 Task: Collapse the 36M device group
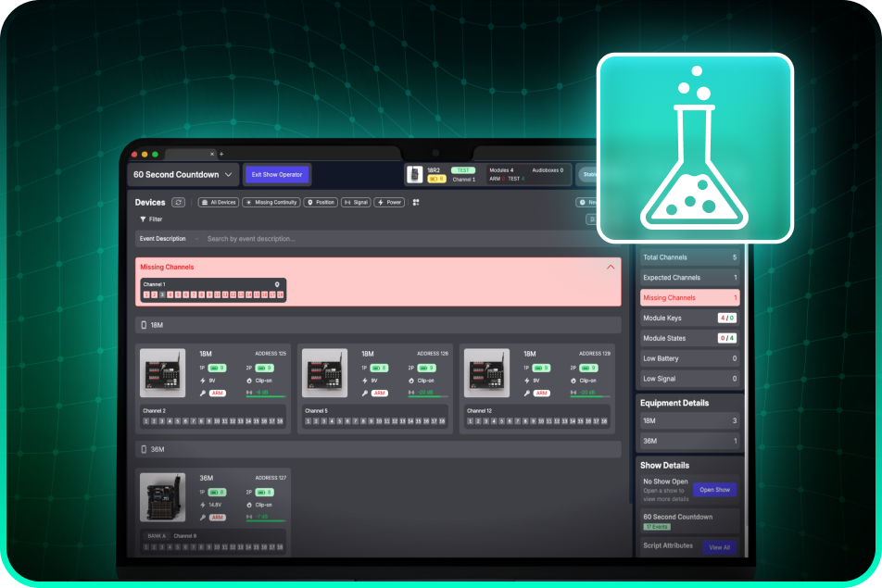[378, 449]
